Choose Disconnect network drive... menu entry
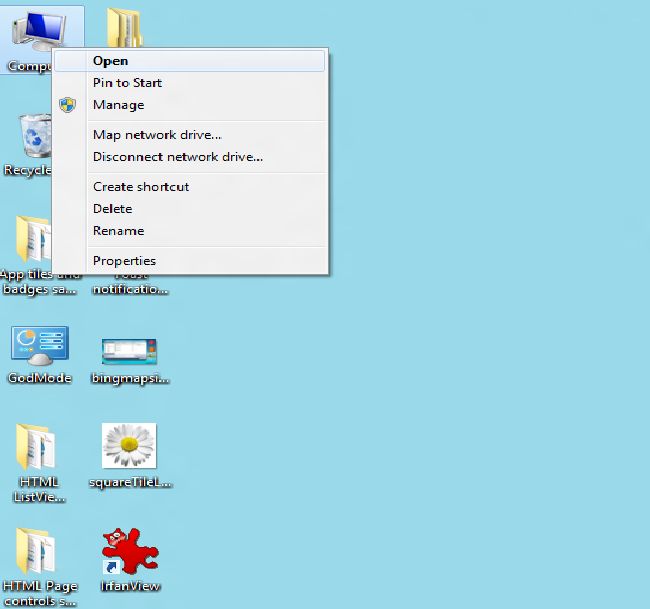Viewport: 650px width, 609px height. click(190, 157)
